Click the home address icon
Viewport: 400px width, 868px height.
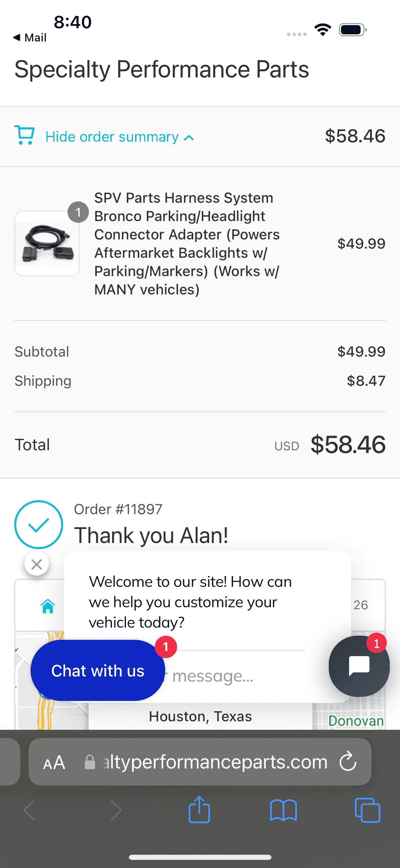(48, 606)
